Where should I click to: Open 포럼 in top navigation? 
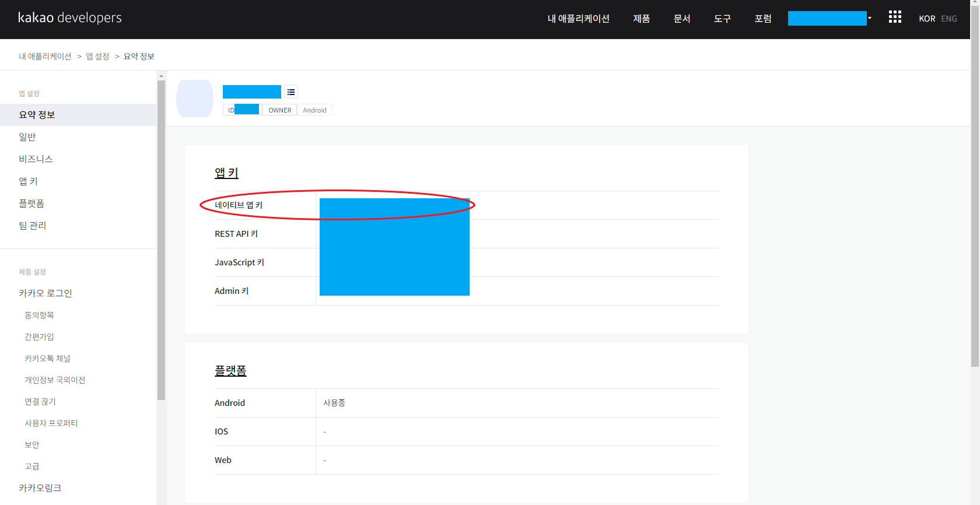[763, 19]
